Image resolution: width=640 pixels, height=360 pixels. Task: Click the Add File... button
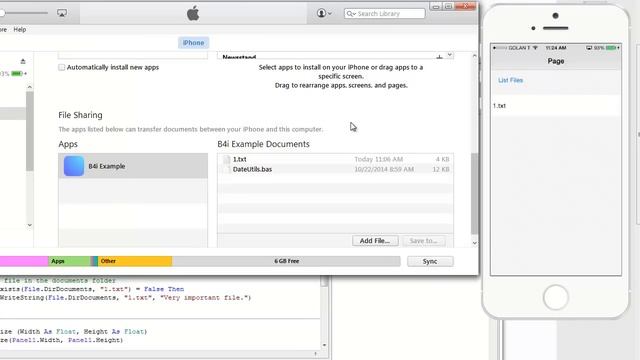pos(375,241)
